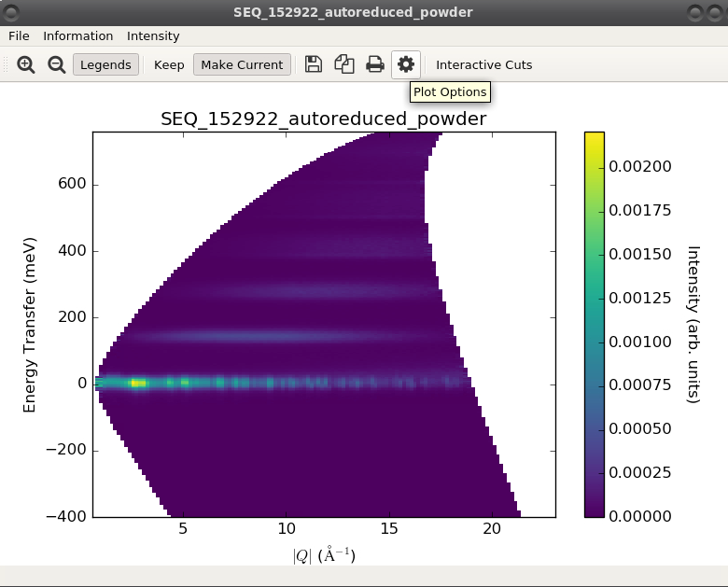The height and width of the screenshot is (587, 728).
Task: Expand the Intensity menu
Action: tap(153, 35)
